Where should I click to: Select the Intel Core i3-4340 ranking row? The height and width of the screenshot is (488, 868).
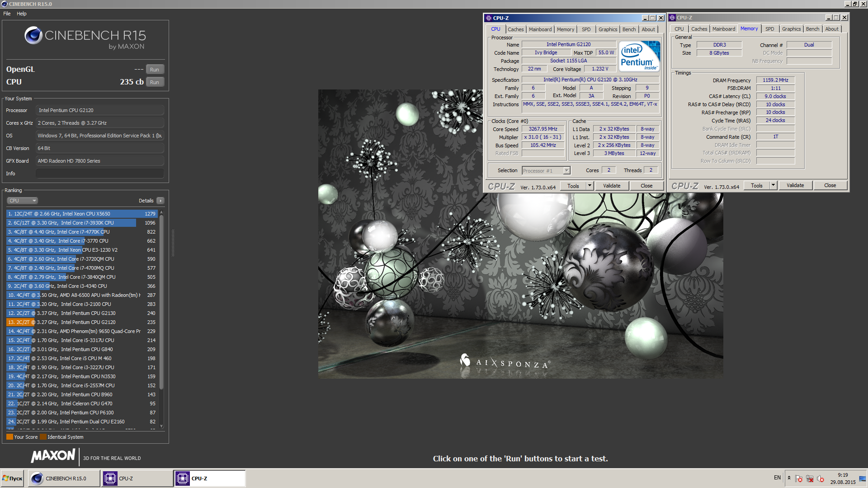[x=81, y=286]
